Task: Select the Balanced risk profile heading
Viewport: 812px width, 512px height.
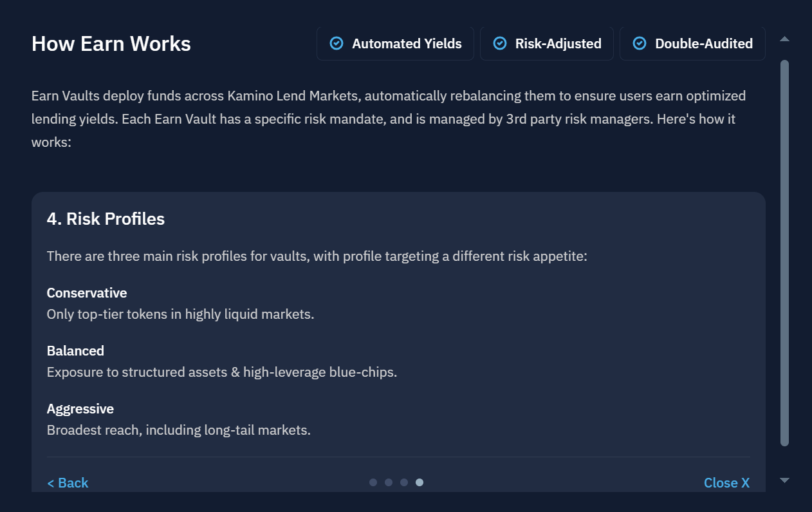Action: click(x=75, y=351)
